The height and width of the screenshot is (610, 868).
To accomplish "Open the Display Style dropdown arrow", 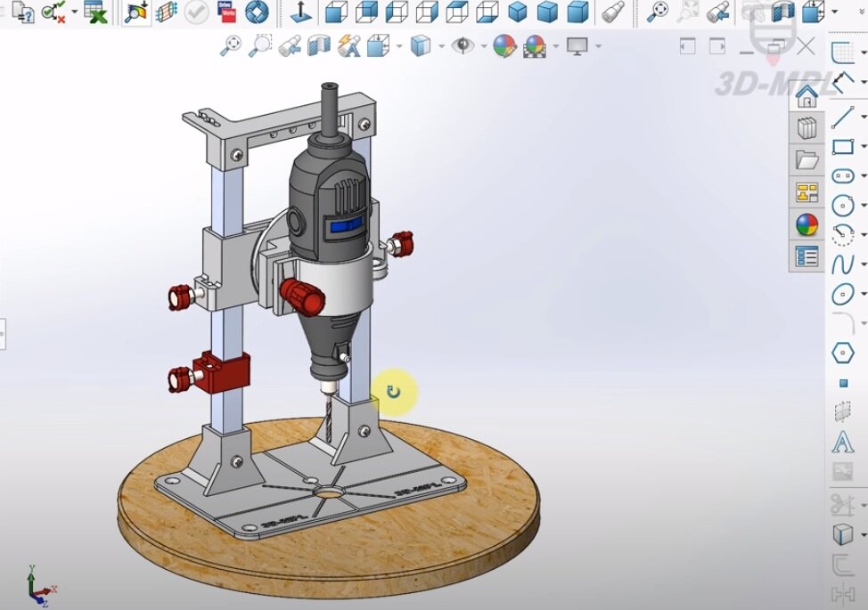I will tap(441, 46).
